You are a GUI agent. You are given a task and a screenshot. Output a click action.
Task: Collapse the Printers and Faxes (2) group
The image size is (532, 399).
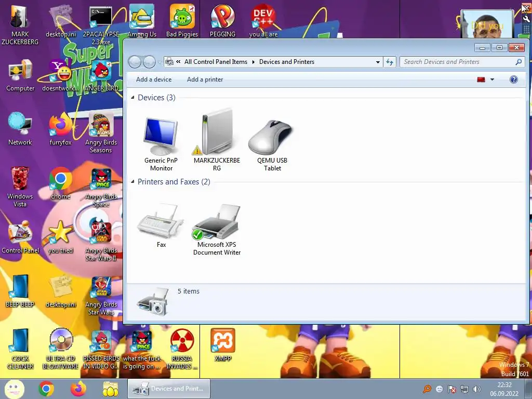(x=132, y=181)
